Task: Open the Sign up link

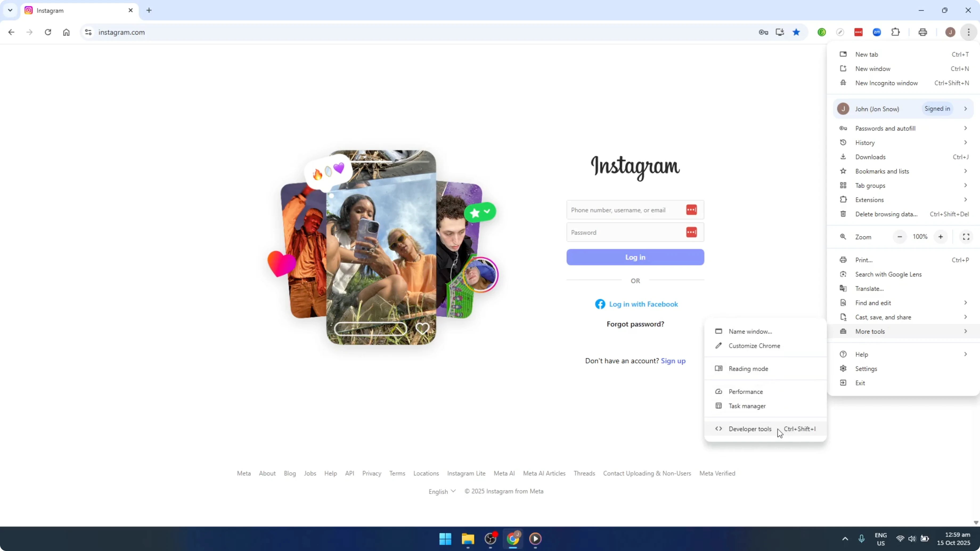Action: (673, 361)
